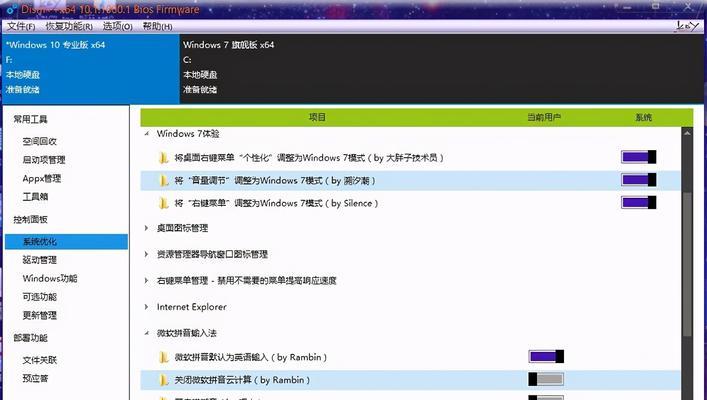This screenshot has height=400, width=707.
Task: Click folder icon of 右键菜单 by Silence row
Action: [x=164, y=203]
